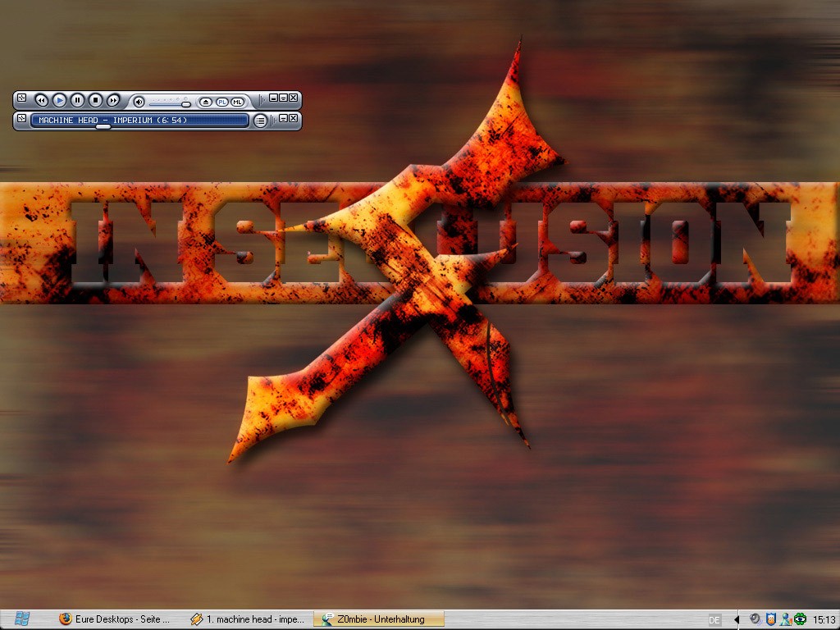Open the speaker volume tray icon
This screenshot has height=630, width=840.
point(756,619)
